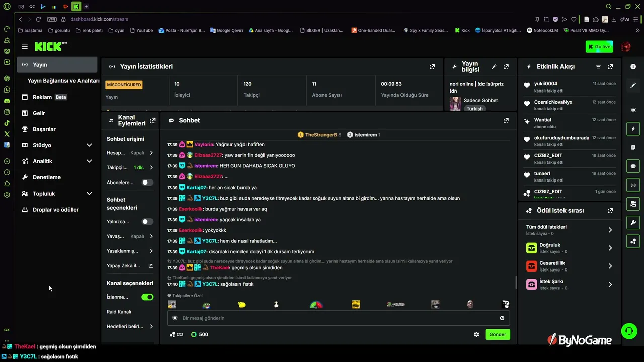Pop out the Etkinlik Akışı panel
Image resolution: width=644 pixels, height=362 pixels.
pos(610,66)
